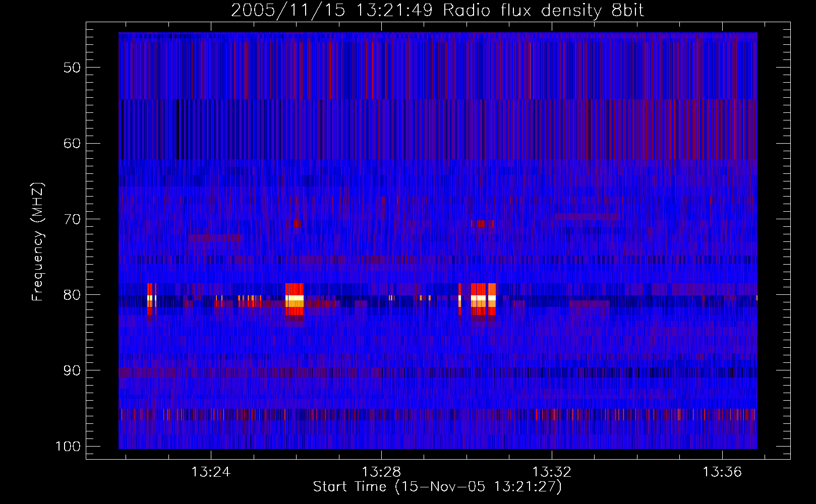Screen dimensions: 816x504
Task: Select the 50 frequency tick label
Action: (x=72, y=68)
